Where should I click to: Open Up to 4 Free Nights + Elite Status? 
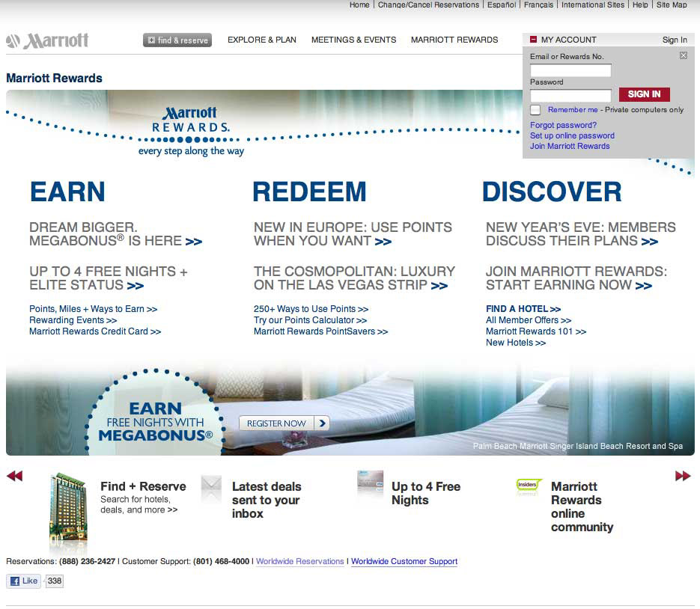pos(108,278)
